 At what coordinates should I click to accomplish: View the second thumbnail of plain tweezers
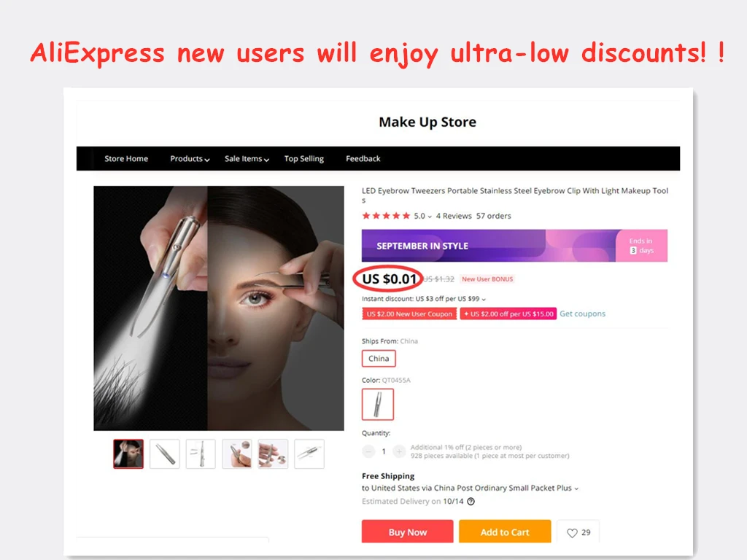pos(164,454)
